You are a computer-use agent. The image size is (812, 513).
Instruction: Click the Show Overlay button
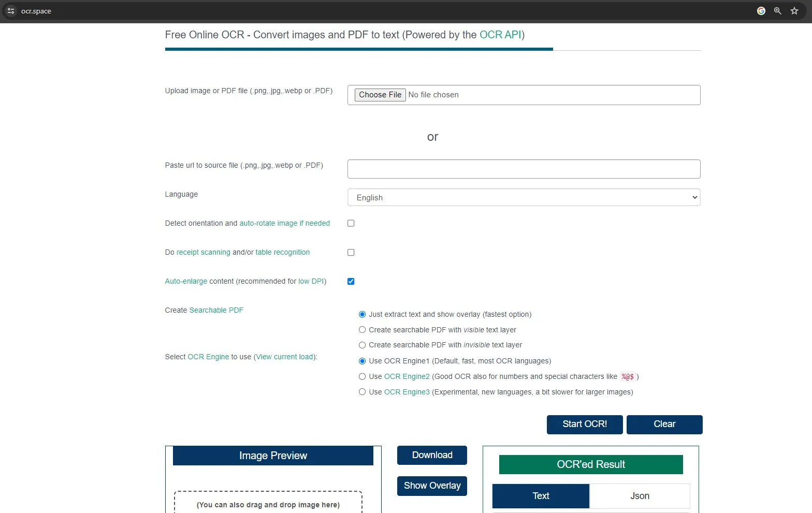(x=432, y=486)
